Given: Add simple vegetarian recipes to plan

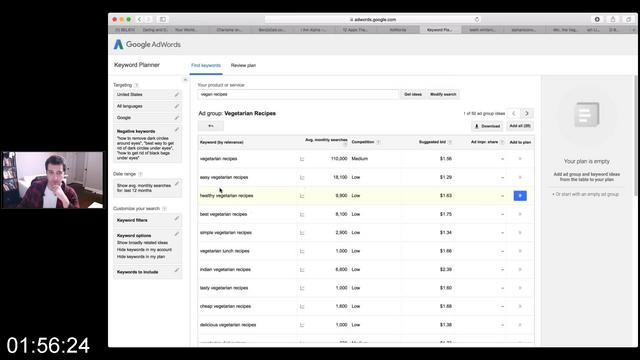Looking at the screenshot, I should (x=520, y=233).
